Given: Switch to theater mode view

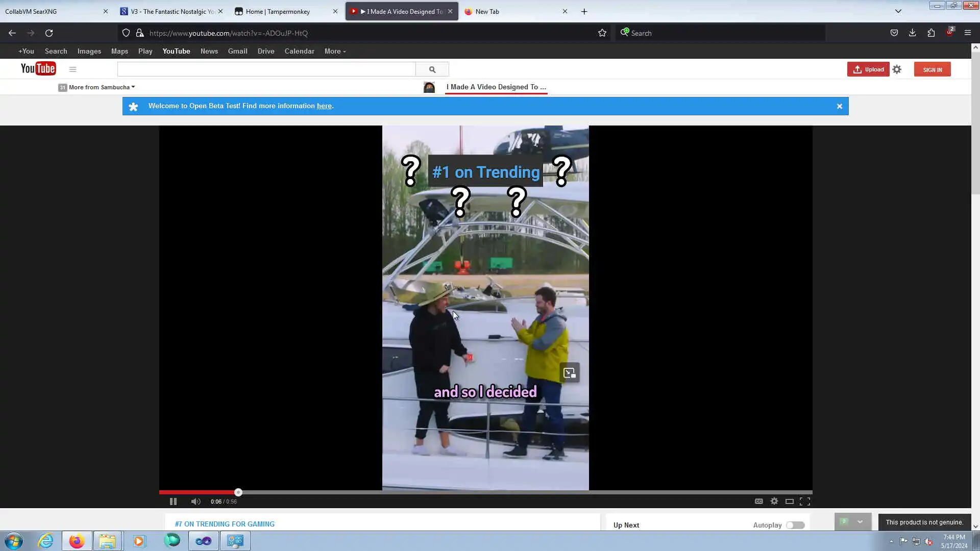Looking at the screenshot, I should (789, 502).
